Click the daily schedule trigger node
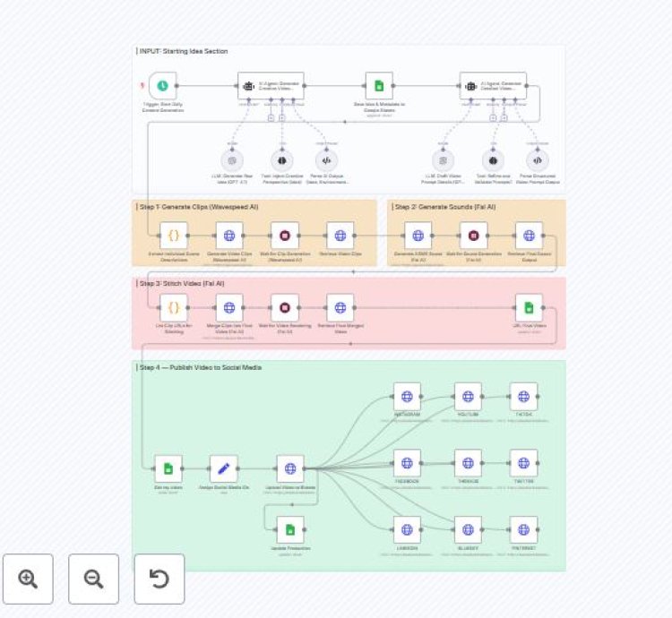672x618 pixels. pos(162,86)
